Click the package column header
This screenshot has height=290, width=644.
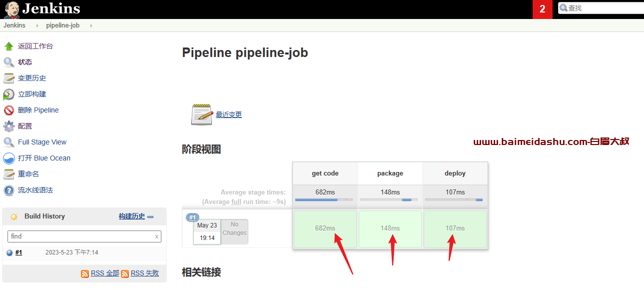pos(390,173)
